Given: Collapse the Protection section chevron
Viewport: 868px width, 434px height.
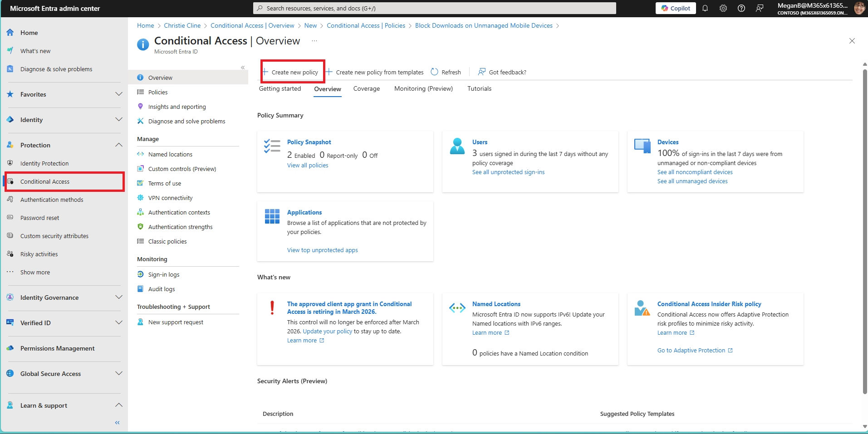Looking at the screenshot, I should click(x=119, y=145).
